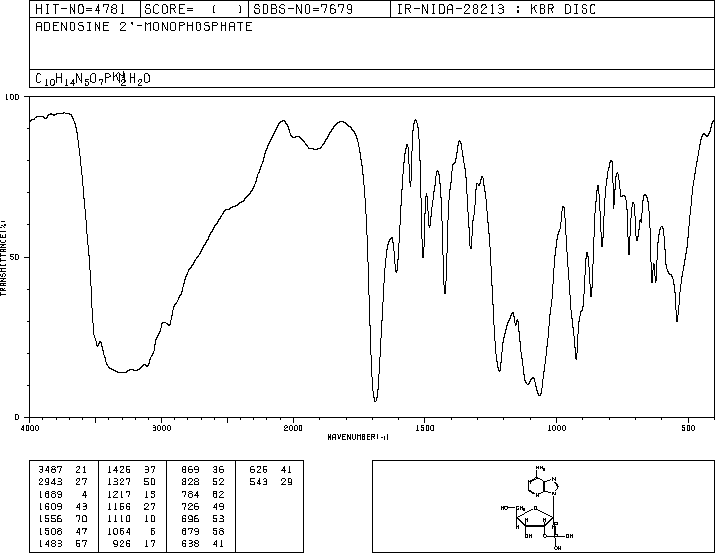Select peak entry 1483 in table

click(63, 543)
